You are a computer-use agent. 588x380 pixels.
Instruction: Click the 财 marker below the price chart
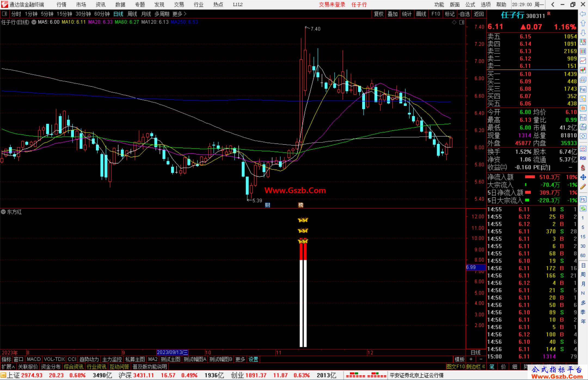pyautogui.click(x=268, y=205)
